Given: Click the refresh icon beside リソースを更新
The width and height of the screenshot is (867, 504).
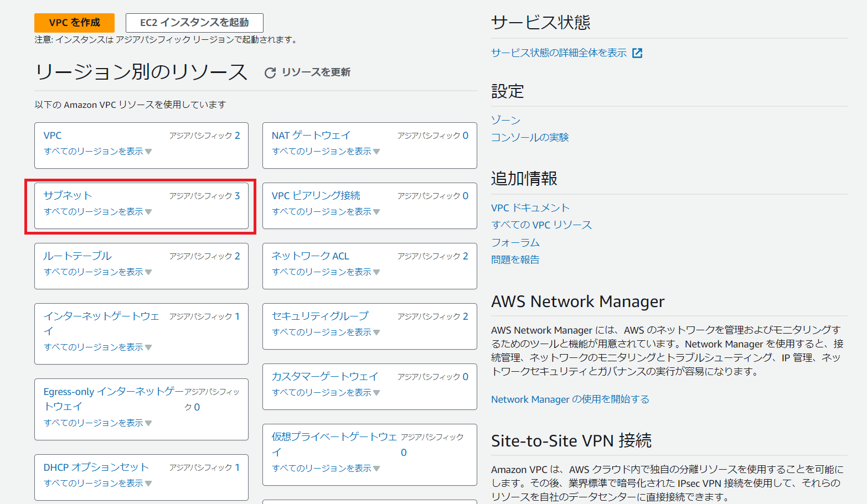Looking at the screenshot, I should click(270, 73).
